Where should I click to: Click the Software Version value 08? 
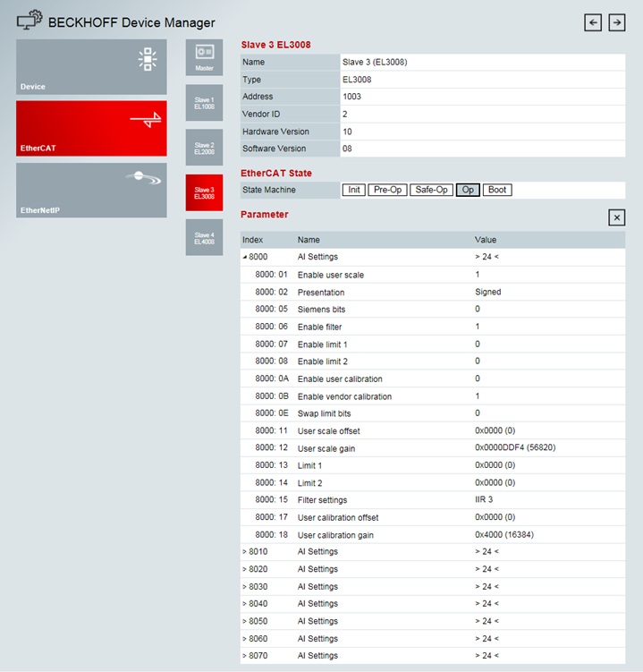click(x=347, y=149)
